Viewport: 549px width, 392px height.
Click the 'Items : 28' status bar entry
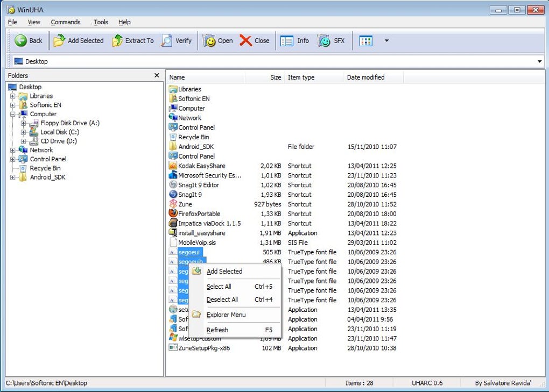(359, 383)
